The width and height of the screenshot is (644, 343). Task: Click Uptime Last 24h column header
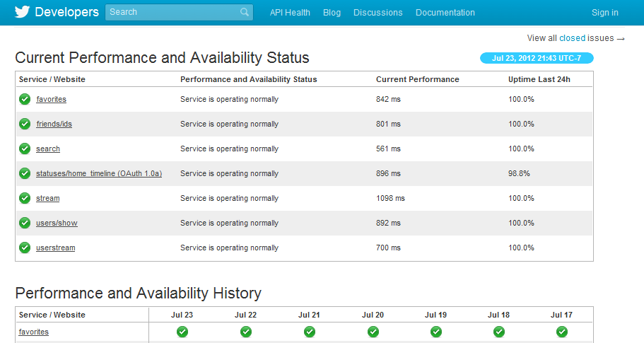point(539,79)
